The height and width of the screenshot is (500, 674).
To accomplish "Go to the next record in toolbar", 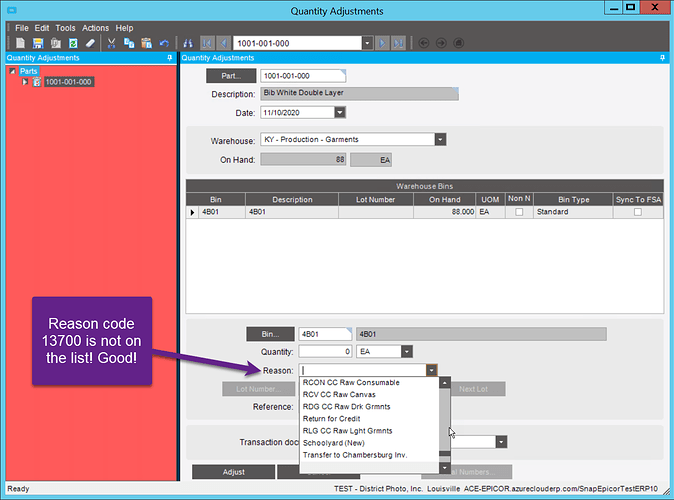I will pyautogui.click(x=382, y=43).
